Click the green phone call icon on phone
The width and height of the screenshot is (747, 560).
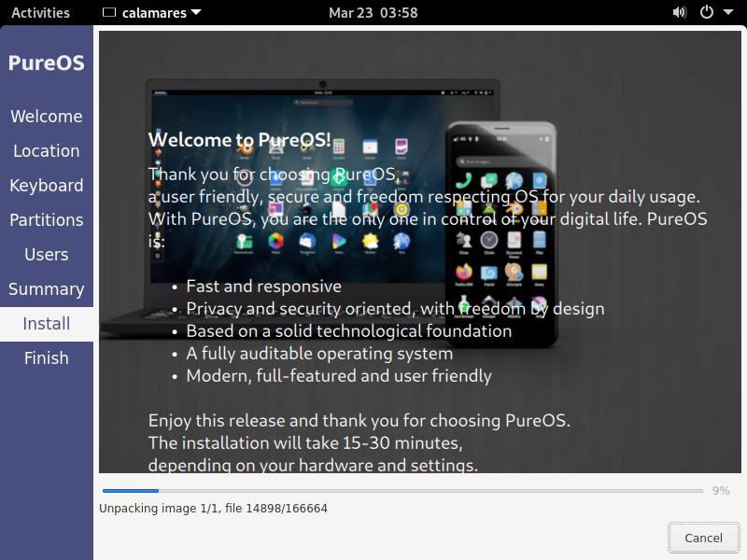point(463,181)
